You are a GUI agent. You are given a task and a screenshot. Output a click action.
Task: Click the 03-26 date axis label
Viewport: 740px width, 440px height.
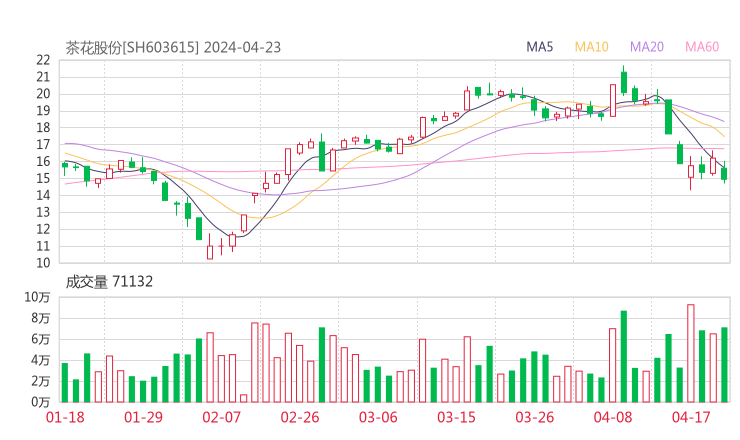535,417
